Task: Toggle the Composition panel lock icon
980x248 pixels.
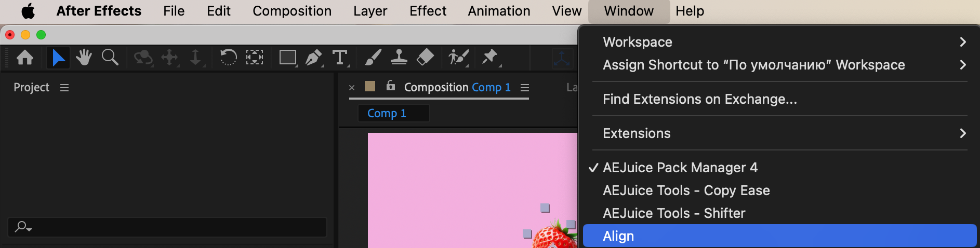Action: pyautogui.click(x=391, y=86)
